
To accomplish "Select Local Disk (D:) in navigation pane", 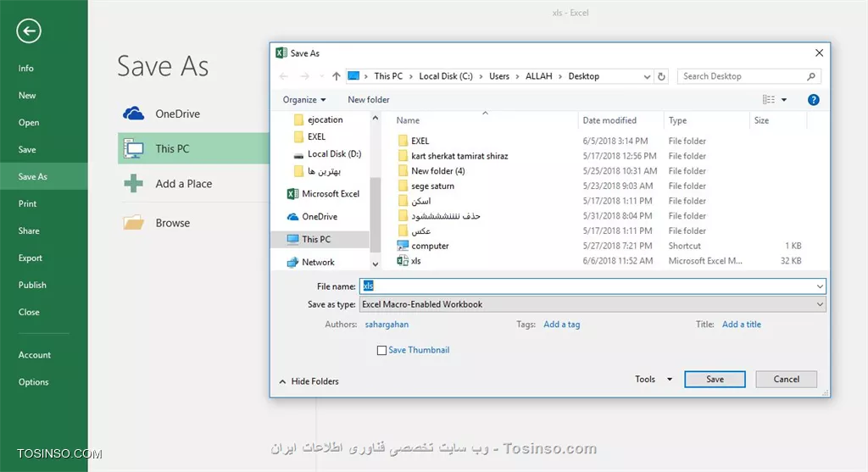I will (x=327, y=154).
